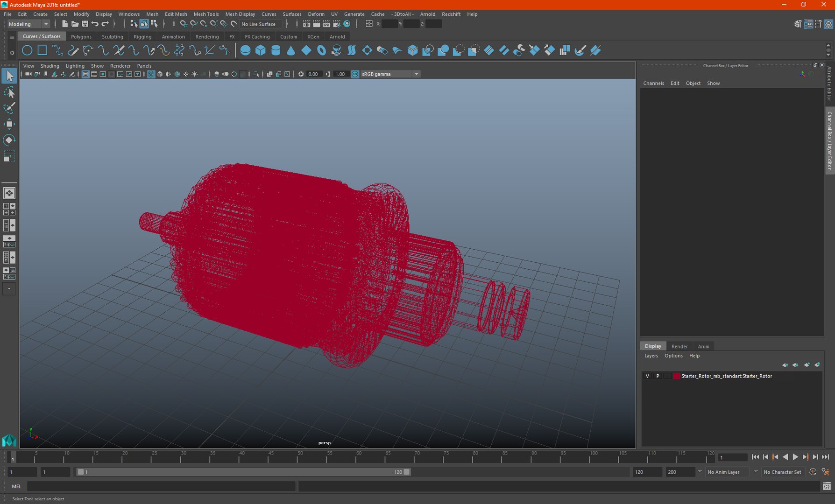Open the Channels menu in Channel Box
Image resolution: width=835 pixels, height=504 pixels.
tap(653, 83)
